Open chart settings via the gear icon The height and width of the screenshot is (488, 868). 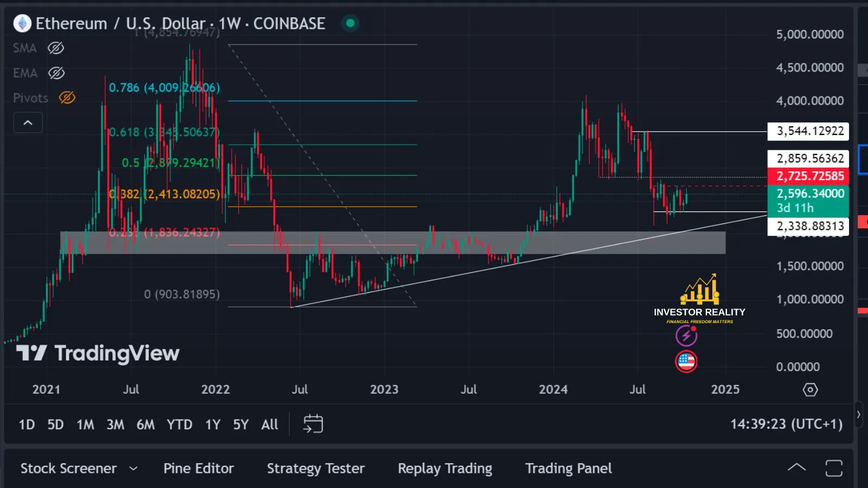pyautogui.click(x=810, y=389)
